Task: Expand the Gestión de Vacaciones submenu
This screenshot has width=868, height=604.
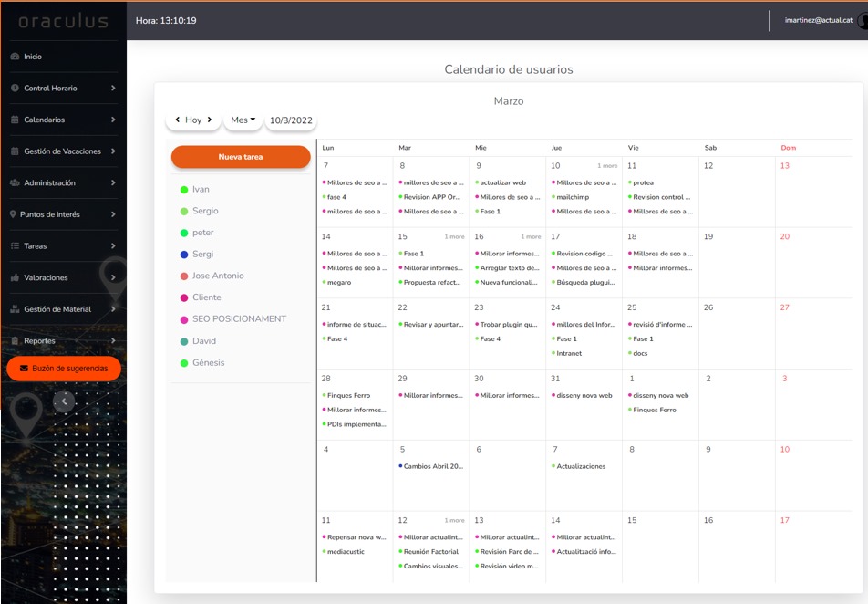Action: click(x=113, y=151)
